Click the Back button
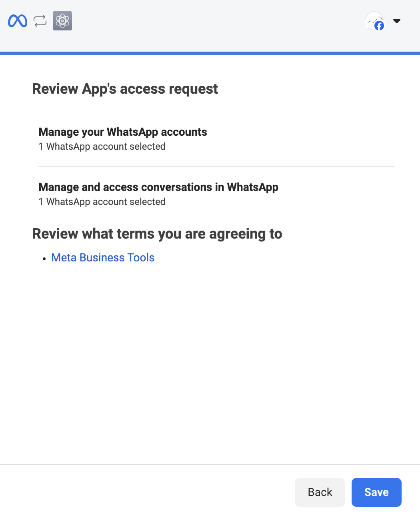 click(320, 492)
